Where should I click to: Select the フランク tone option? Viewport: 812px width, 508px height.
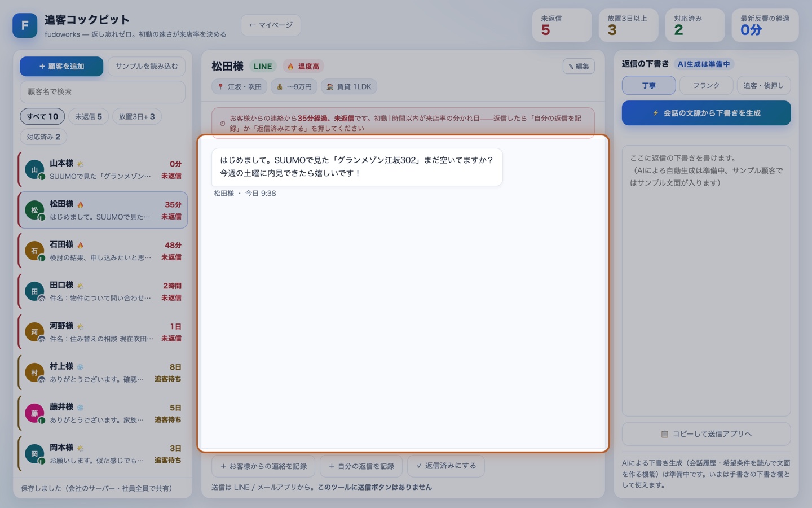pos(706,85)
